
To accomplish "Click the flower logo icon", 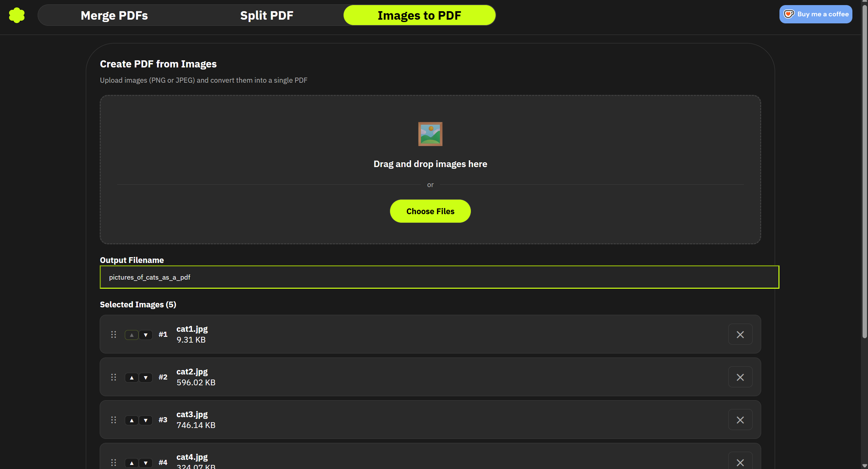I will (x=17, y=15).
